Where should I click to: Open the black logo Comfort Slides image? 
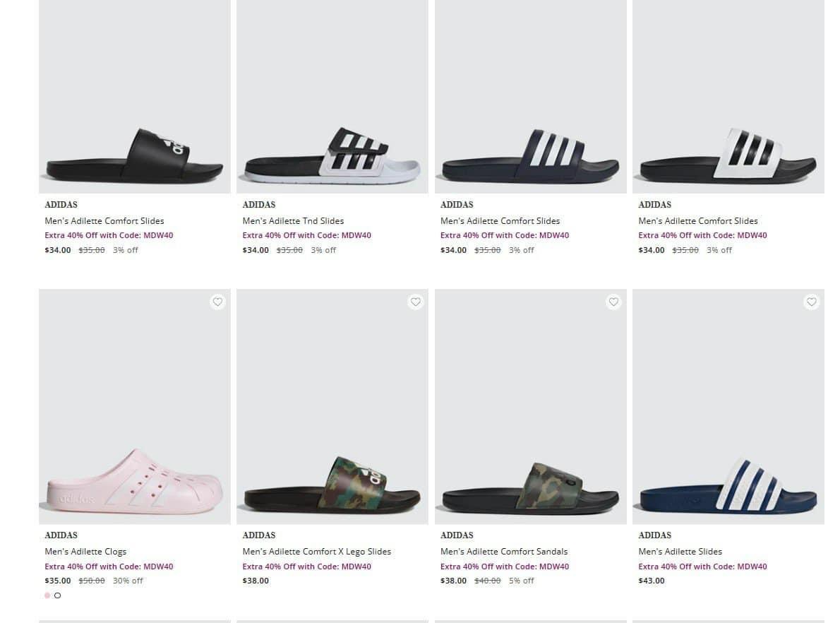[x=135, y=95]
